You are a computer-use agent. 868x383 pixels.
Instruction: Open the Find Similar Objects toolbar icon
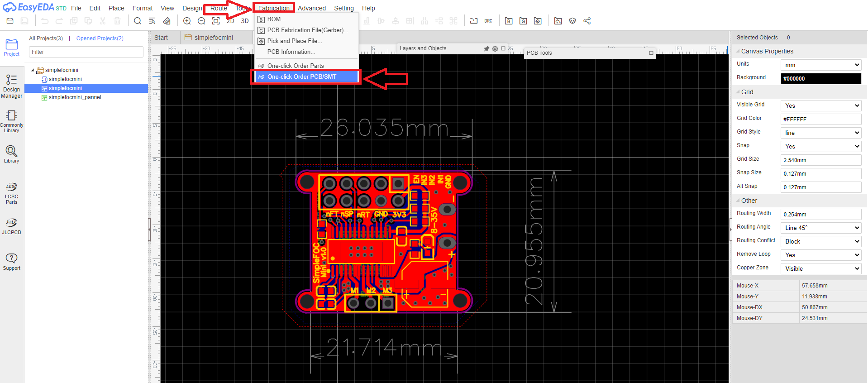tap(152, 21)
